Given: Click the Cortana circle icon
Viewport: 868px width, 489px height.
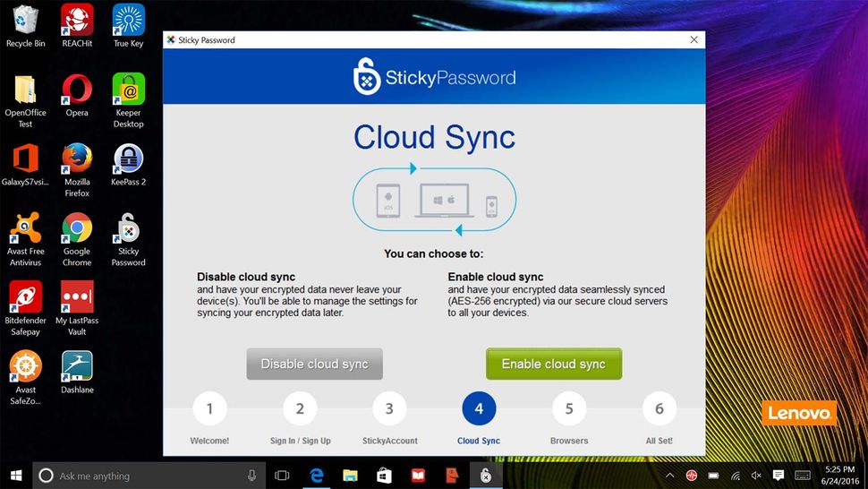Looking at the screenshot, I should (46, 476).
